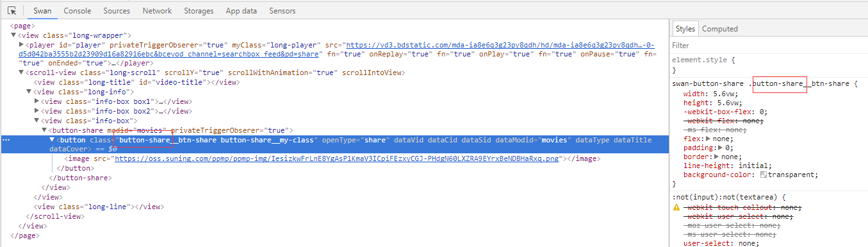868x247 pixels.
Task: Collapse the plain info-box view node
Action: pos(37,120)
